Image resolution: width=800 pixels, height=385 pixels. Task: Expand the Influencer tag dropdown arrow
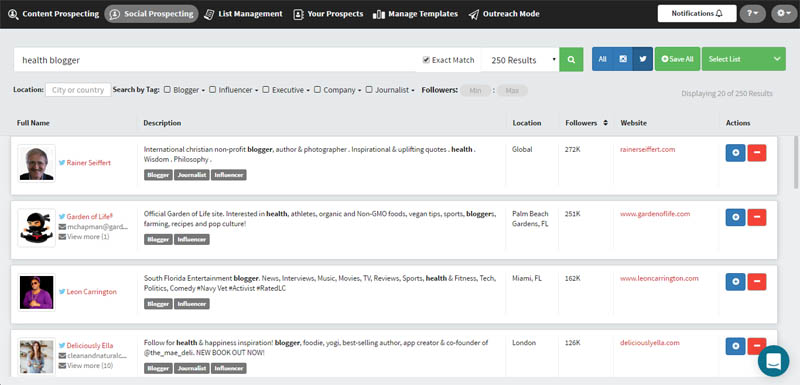point(257,91)
